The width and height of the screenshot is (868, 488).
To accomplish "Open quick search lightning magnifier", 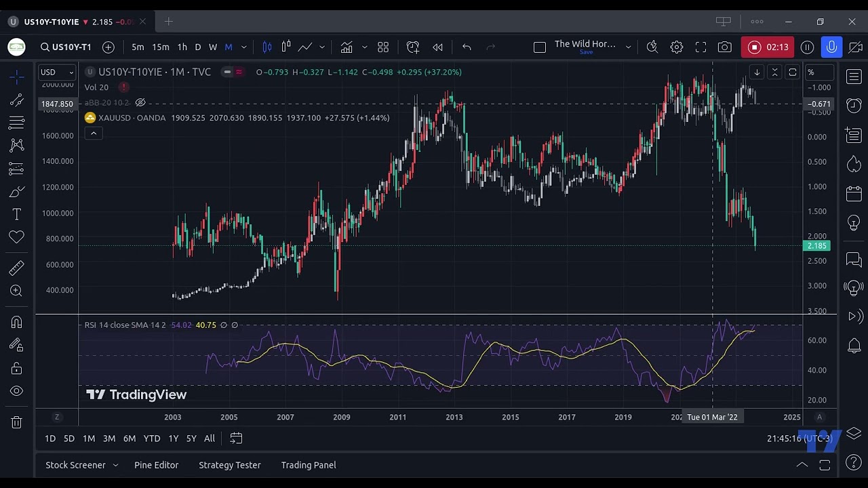I will [x=652, y=47].
